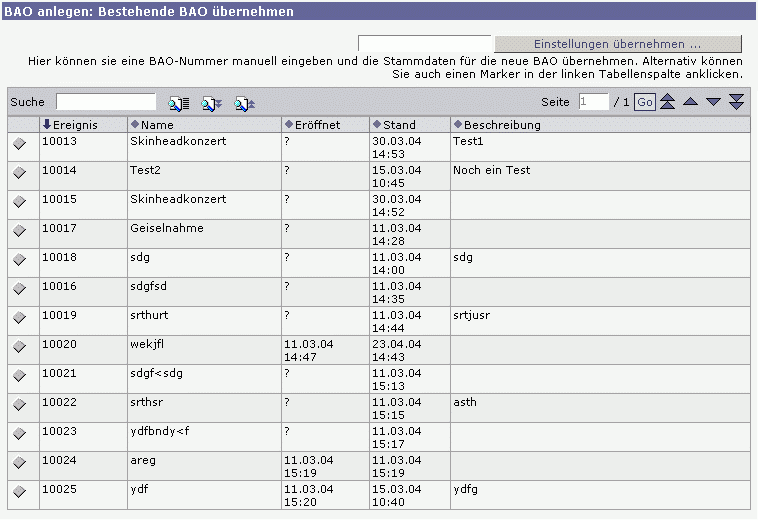The height and width of the screenshot is (520, 758).
Task: Select the marker for event 10013
Action: tap(19, 144)
